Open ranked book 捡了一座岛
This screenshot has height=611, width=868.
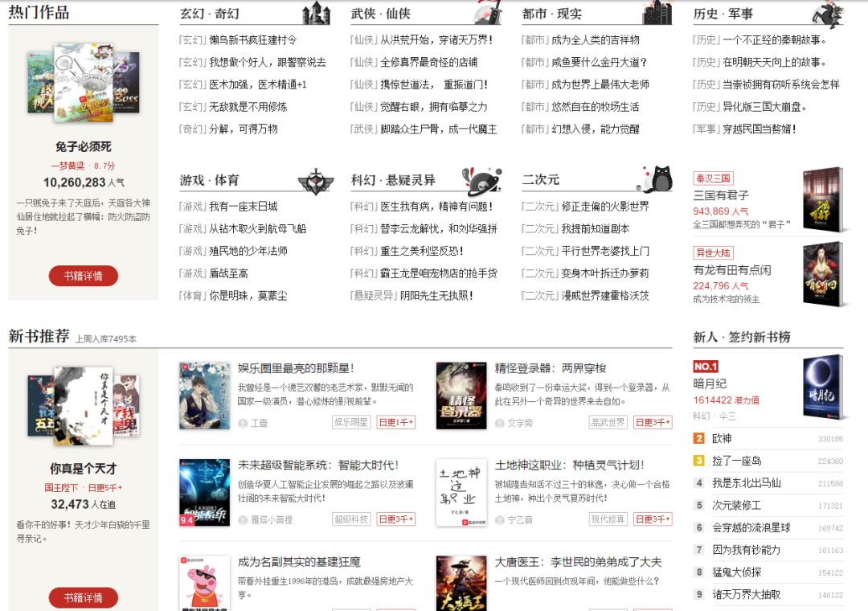point(737,461)
